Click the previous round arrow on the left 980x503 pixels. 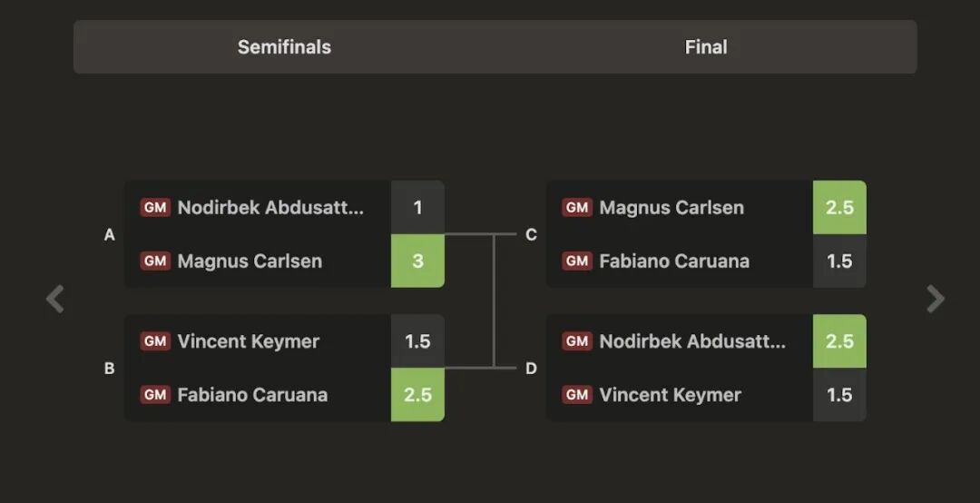click(x=55, y=299)
